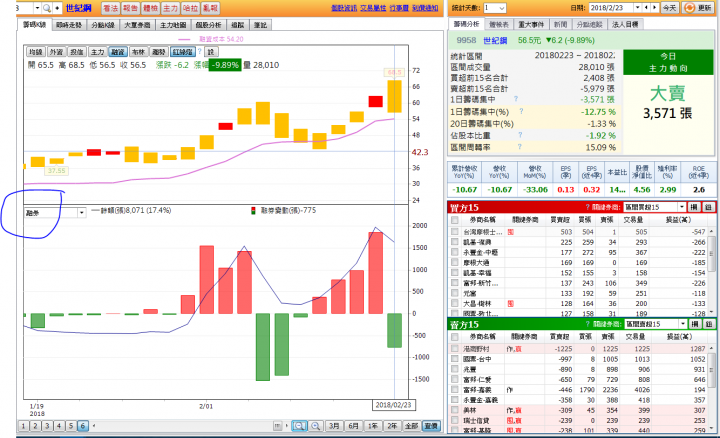Click the 哈拉 button in header
The width and height of the screenshot is (720, 438).
[190, 8]
